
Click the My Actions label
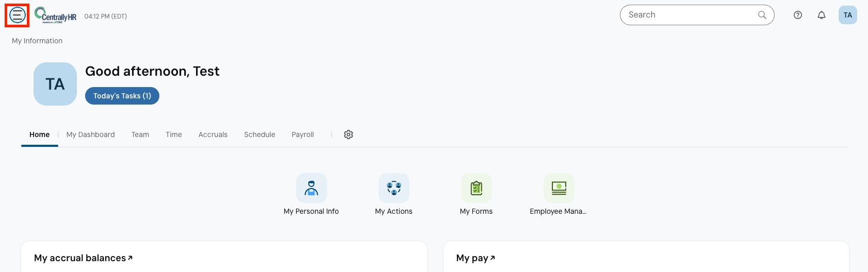394,211
